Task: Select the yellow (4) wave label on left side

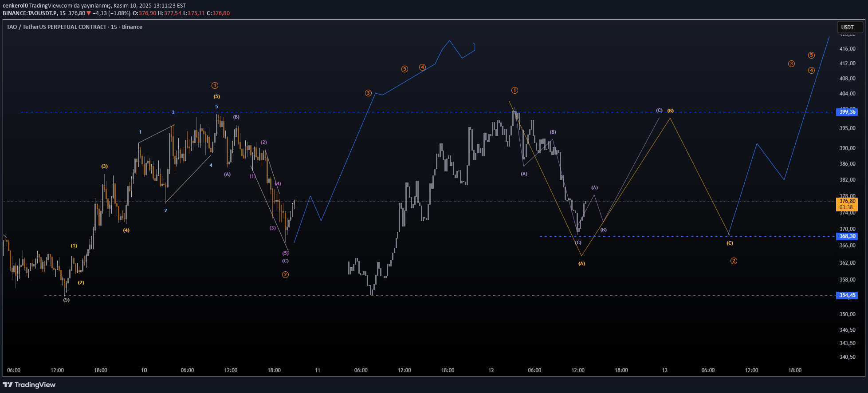Action: click(126, 230)
